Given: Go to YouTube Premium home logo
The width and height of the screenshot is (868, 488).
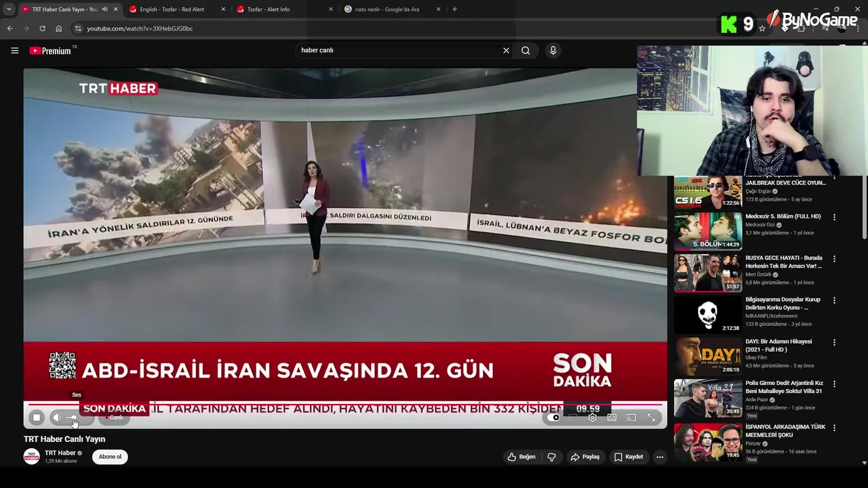Looking at the screenshot, I should point(53,50).
